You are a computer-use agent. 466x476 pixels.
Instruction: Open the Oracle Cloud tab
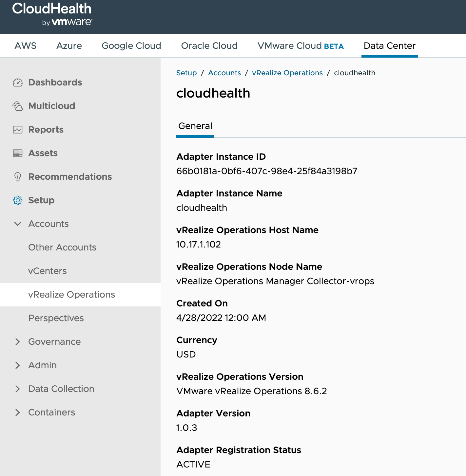tap(209, 46)
